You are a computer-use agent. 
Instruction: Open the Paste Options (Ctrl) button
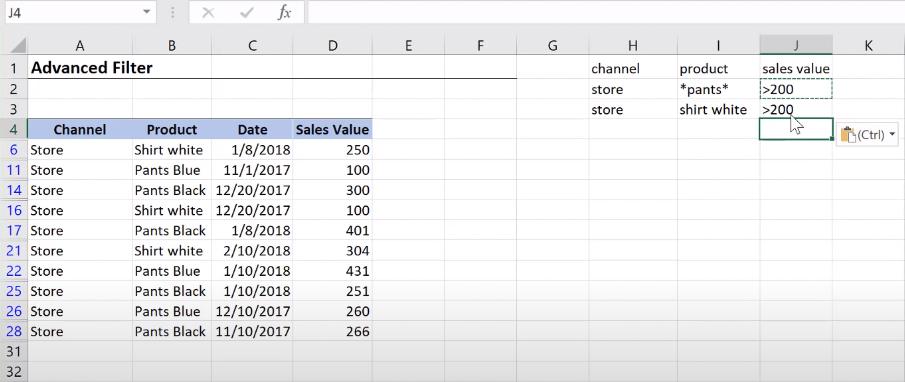click(x=867, y=134)
